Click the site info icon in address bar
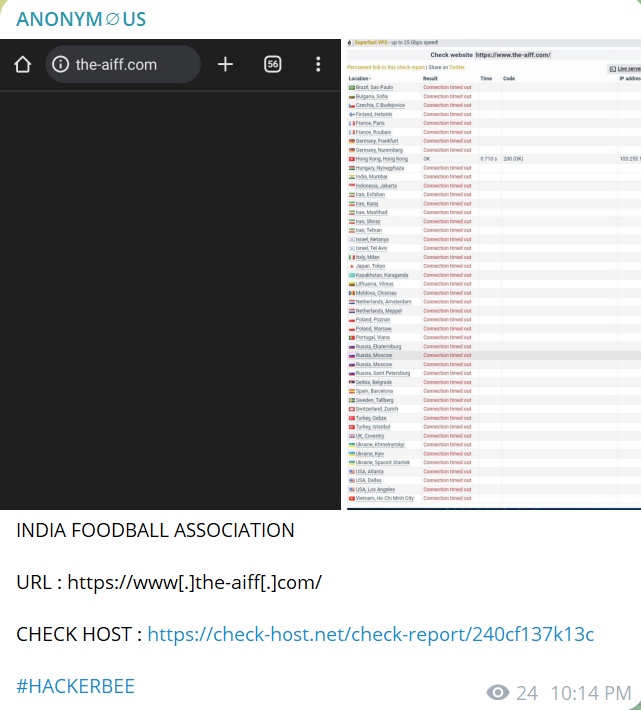The image size is (641, 710). coord(62,64)
